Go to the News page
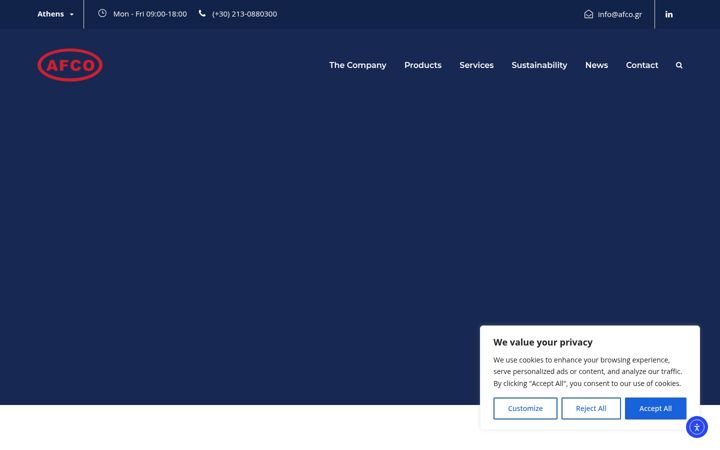720x450 pixels. click(x=596, y=65)
